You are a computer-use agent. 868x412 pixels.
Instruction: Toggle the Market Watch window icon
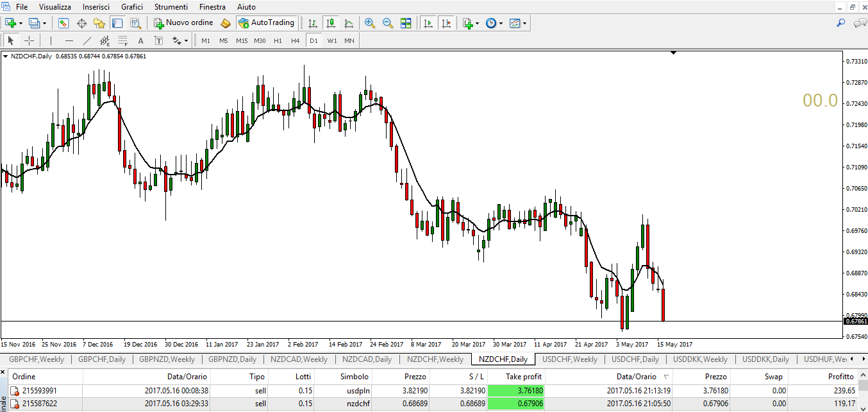point(63,23)
